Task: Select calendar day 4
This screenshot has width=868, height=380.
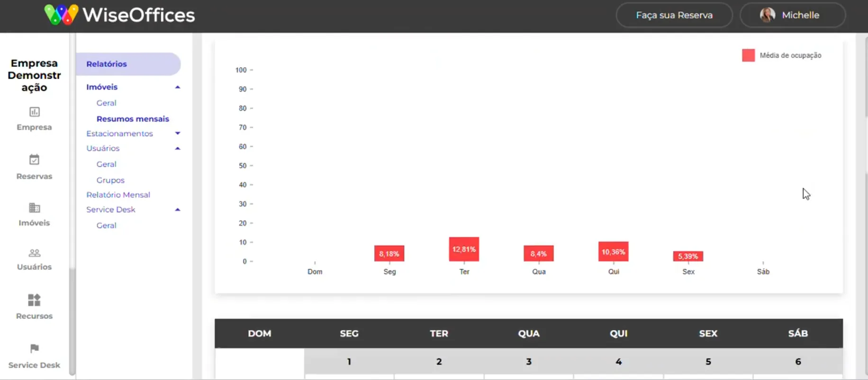Action: point(618,362)
